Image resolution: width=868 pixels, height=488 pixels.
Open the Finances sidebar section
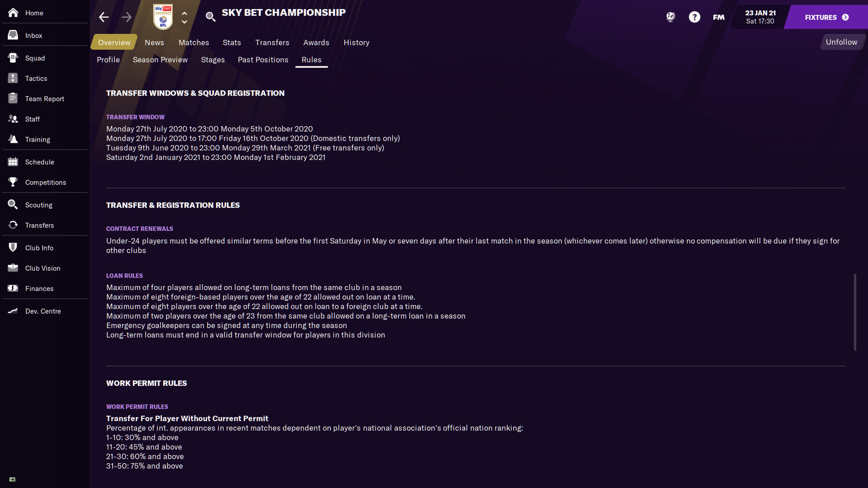39,289
